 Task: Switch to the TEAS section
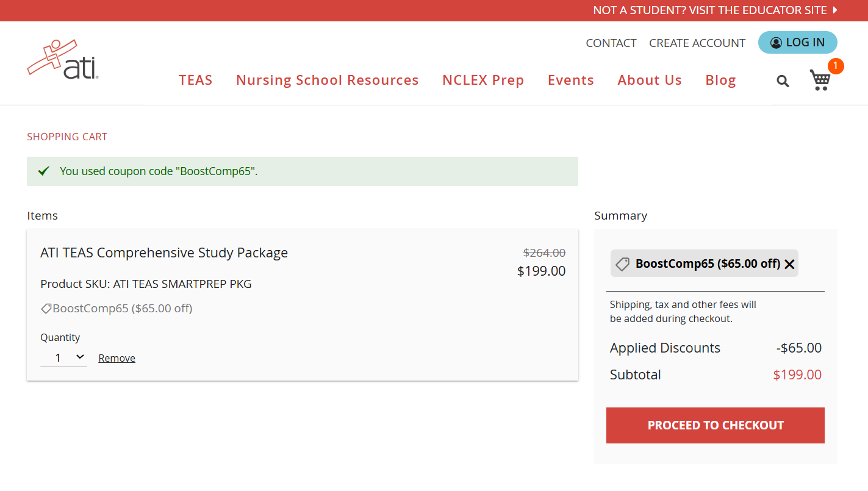tap(195, 80)
